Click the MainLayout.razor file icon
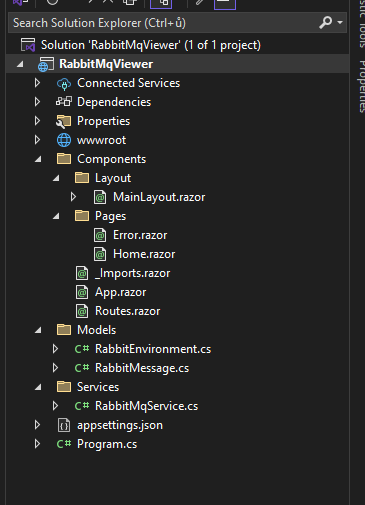This screenshot has width=365, height=505. point(100,197)
